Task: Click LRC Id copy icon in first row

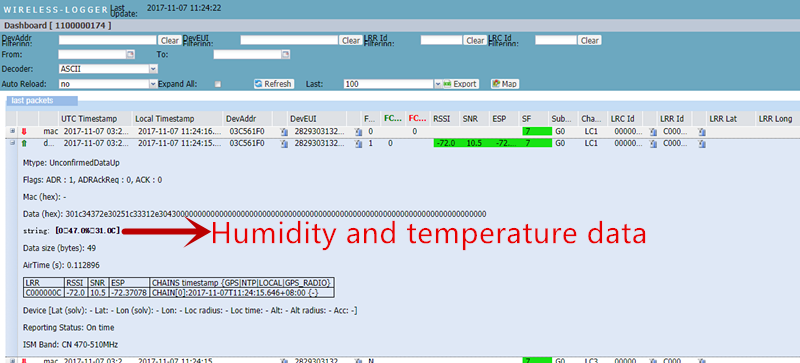Action: tap(653, 132)
